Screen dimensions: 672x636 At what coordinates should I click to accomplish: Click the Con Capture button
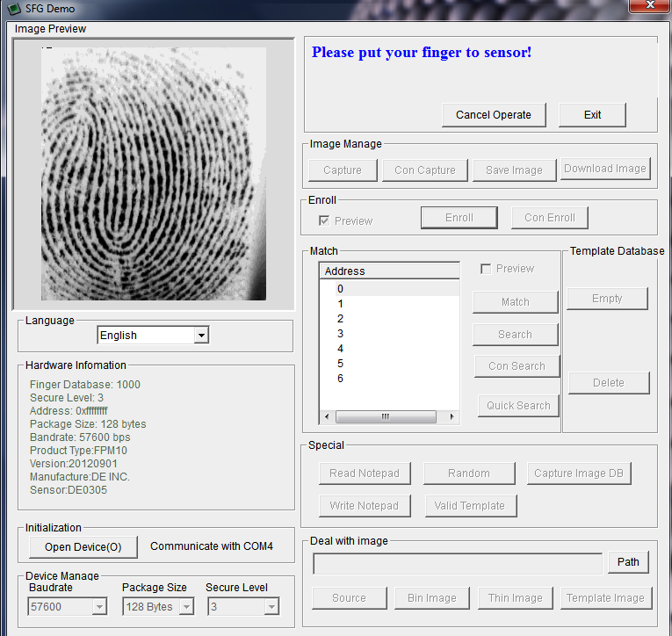tap(424, 170)
